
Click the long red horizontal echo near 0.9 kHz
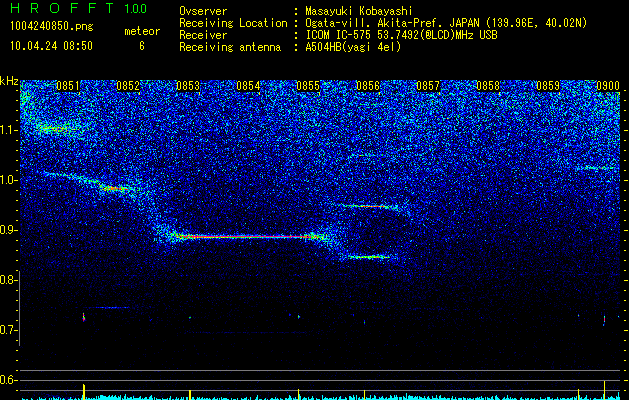pyautogui.click(x=248, y=237)
